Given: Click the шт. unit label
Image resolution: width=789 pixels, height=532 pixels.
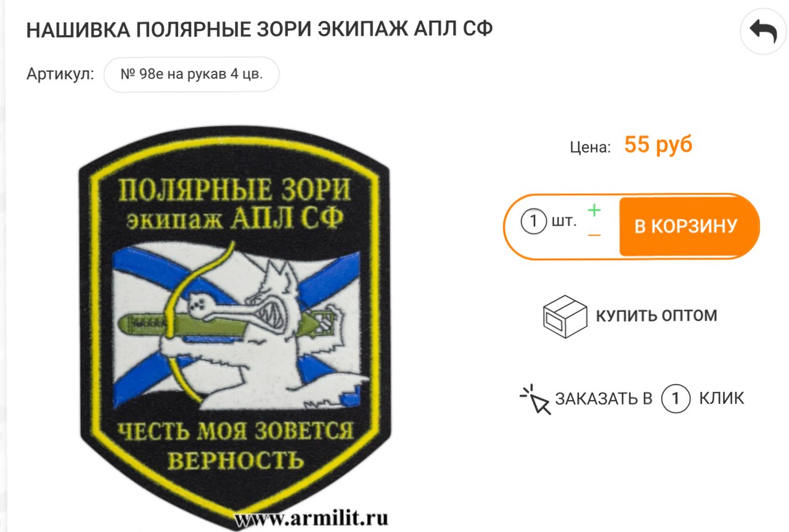Looking at the screenshot, I should click(564, 221).
